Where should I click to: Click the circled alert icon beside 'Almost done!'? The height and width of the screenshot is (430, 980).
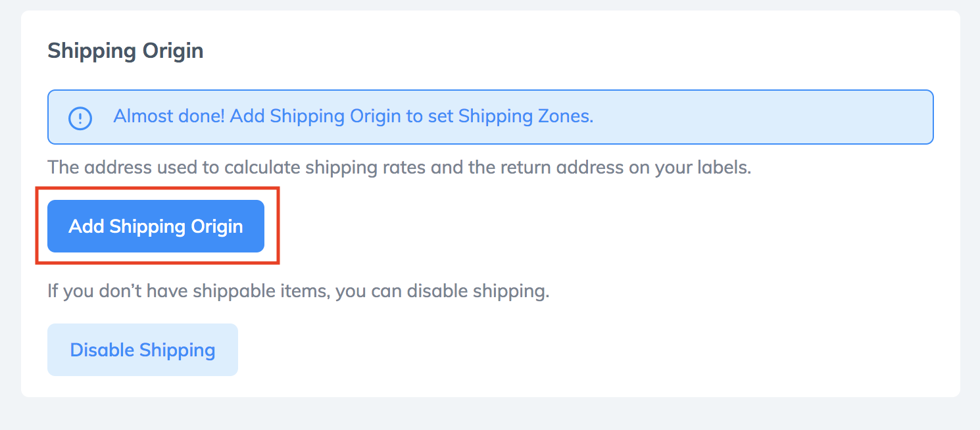80,118
